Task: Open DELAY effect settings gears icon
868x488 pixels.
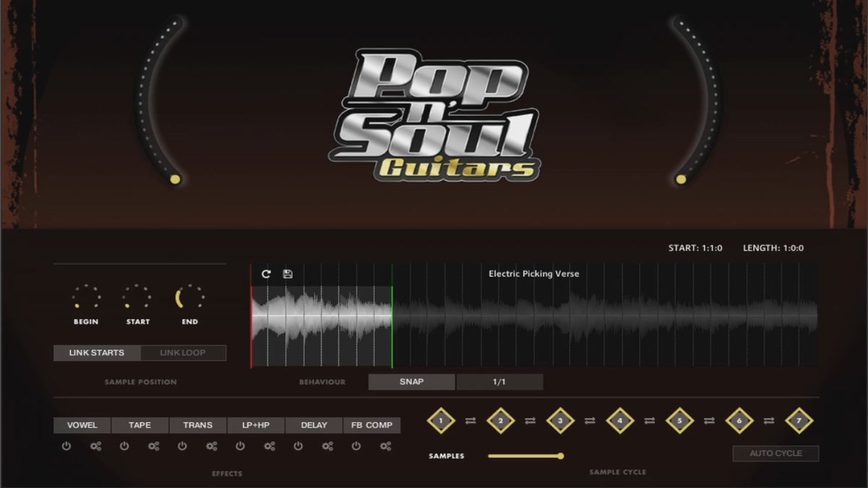Action: click(x=327, y=446)
